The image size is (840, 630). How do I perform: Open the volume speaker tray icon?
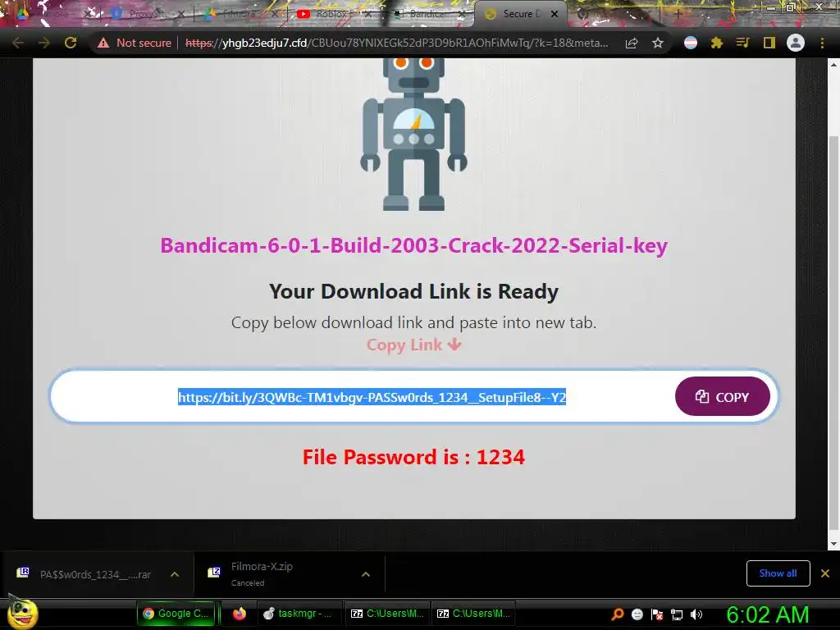tap(696, 614)
